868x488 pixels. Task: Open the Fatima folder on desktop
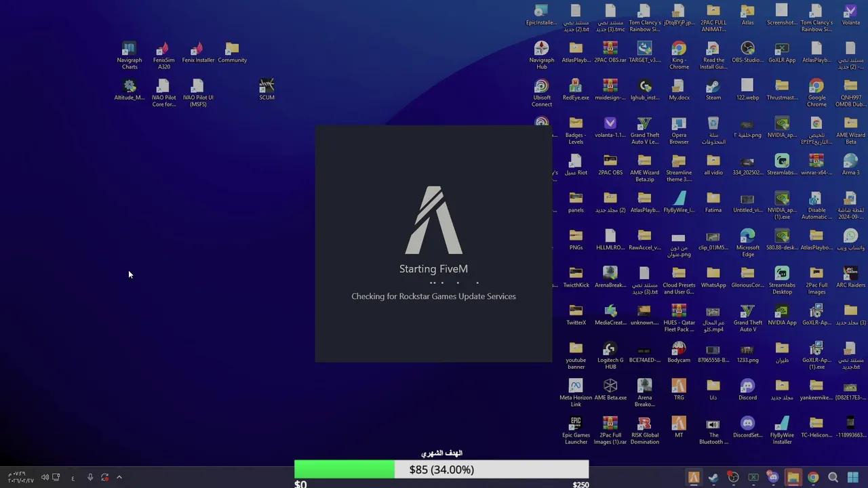(x=713, y=202)
